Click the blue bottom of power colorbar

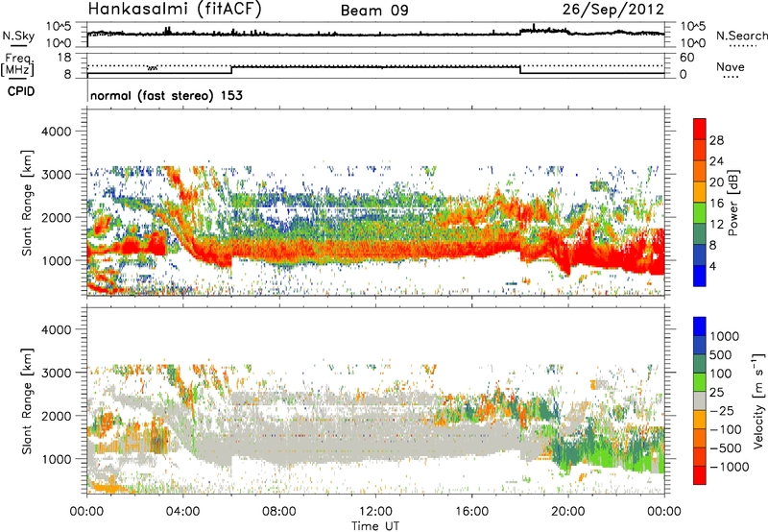[x=700, y=276]
